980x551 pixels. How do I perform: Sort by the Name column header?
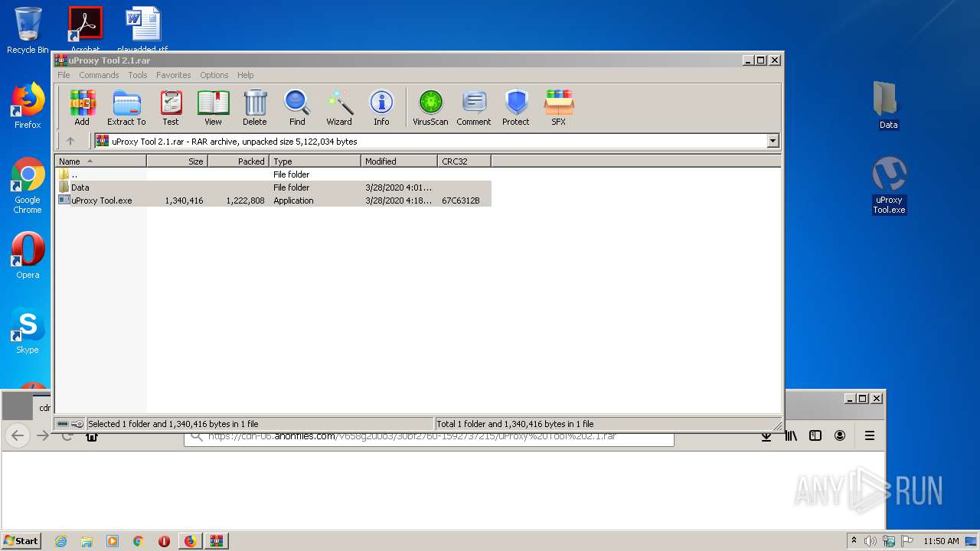[x=100, y=161]
